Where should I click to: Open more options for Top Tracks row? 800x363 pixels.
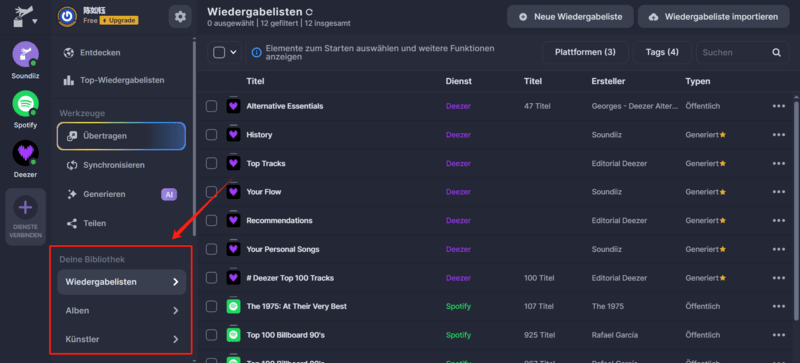(x=779, y=163)
